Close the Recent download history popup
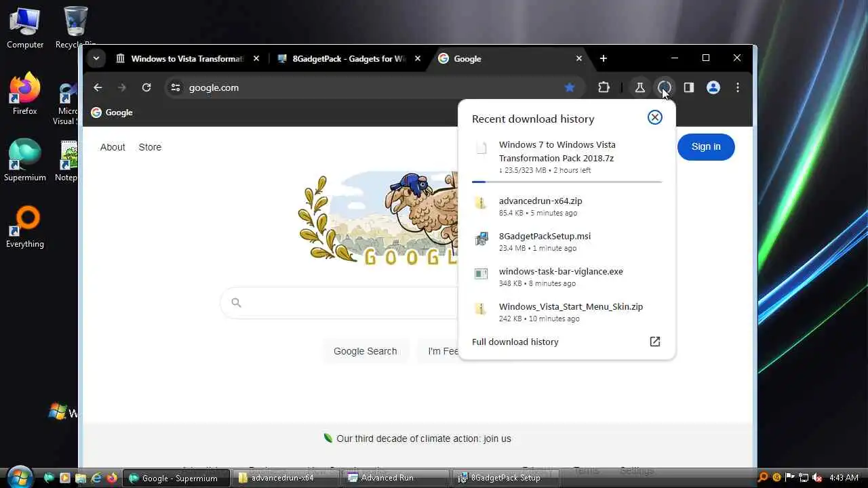Viewport: 868px width, 488px height. [x=655, y=117]
